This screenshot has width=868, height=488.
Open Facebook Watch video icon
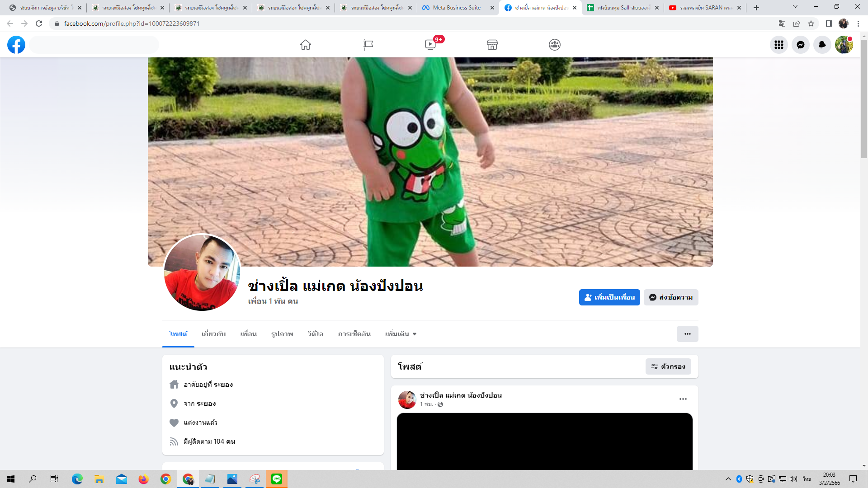click(430, 45)
